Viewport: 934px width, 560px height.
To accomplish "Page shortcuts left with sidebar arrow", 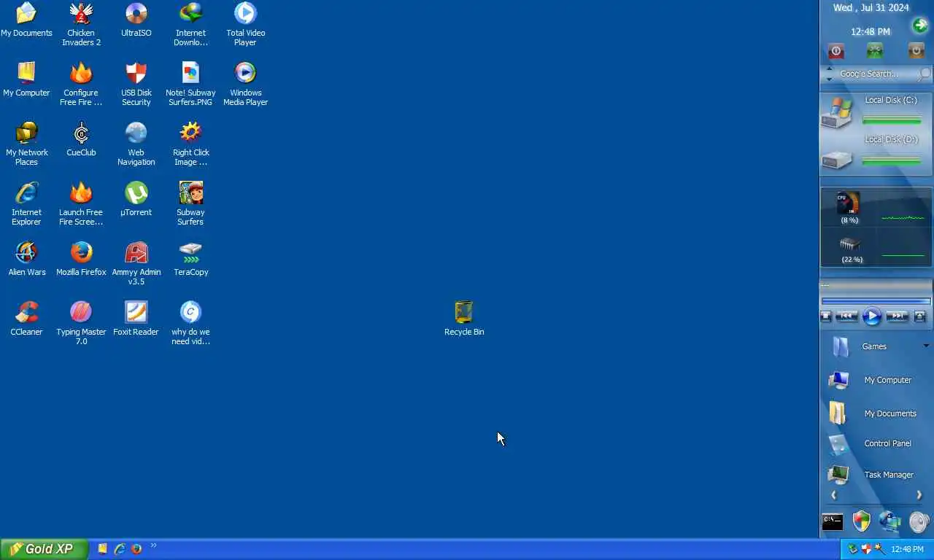I will 833,495.
